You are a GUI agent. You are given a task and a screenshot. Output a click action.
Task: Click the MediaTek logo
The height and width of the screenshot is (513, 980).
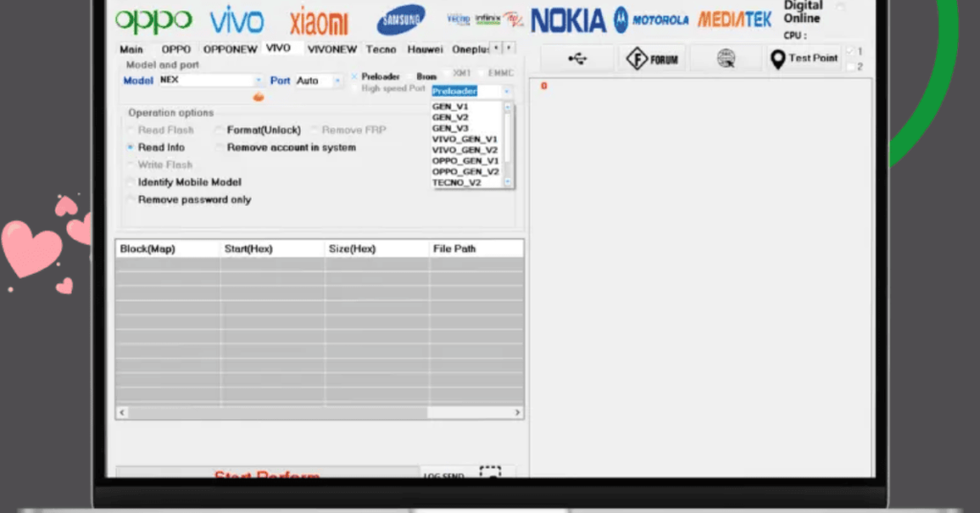(734, 20)
